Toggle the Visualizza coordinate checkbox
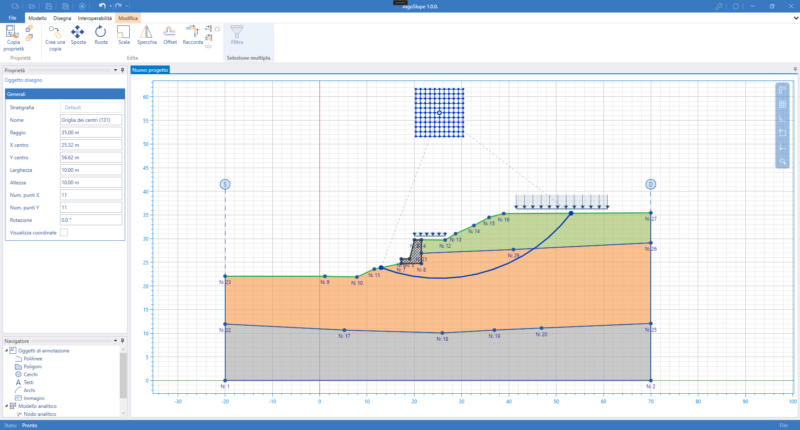Screen dimensions: 800x430 tap(64, 233)
